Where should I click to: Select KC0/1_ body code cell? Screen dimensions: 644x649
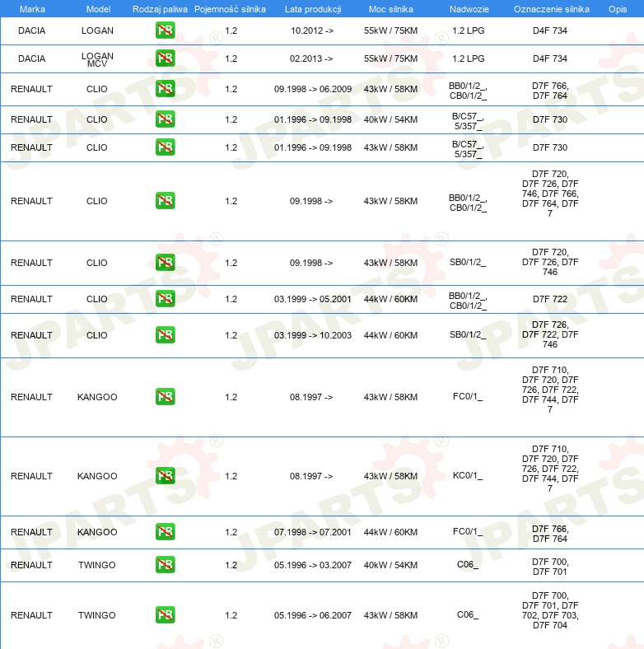click(468, 475)
